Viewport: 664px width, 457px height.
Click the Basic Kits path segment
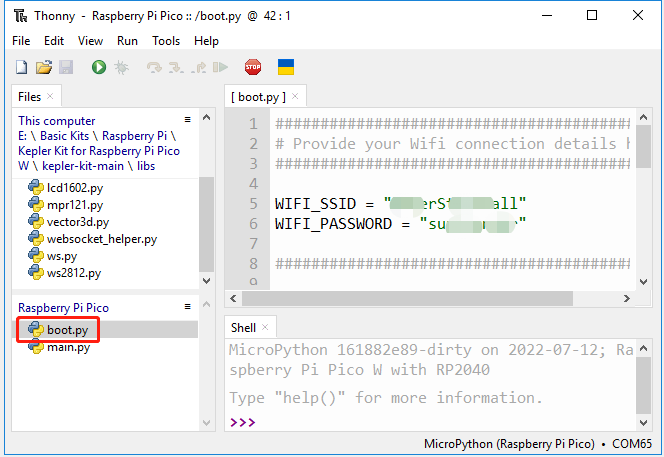click(64, 136)
